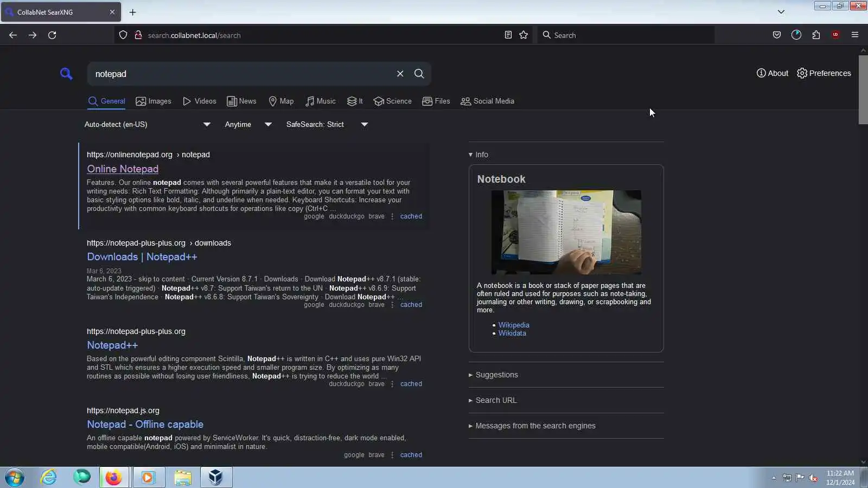Click the Notebook infobox image

pyautogui.click(x=566, y=232)
